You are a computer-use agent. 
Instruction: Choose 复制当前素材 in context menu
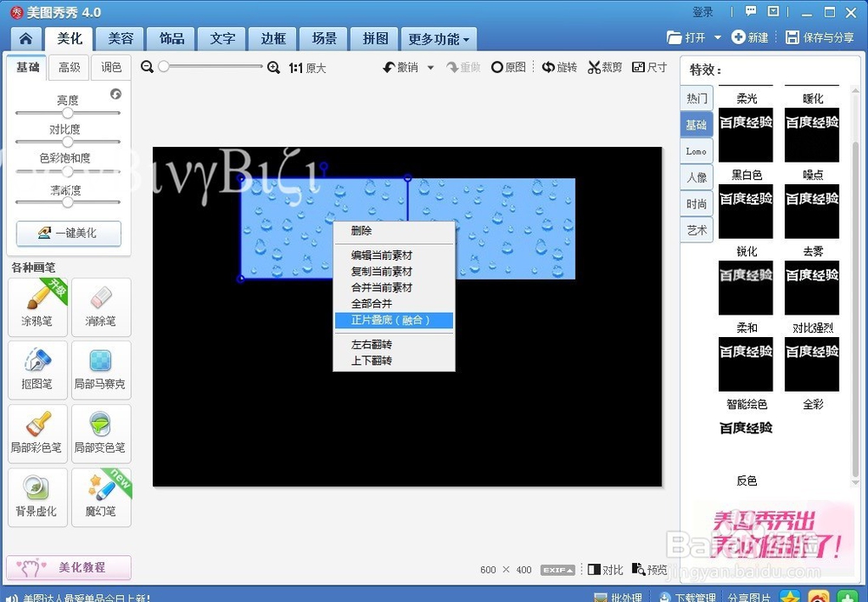tap(393, 271)
